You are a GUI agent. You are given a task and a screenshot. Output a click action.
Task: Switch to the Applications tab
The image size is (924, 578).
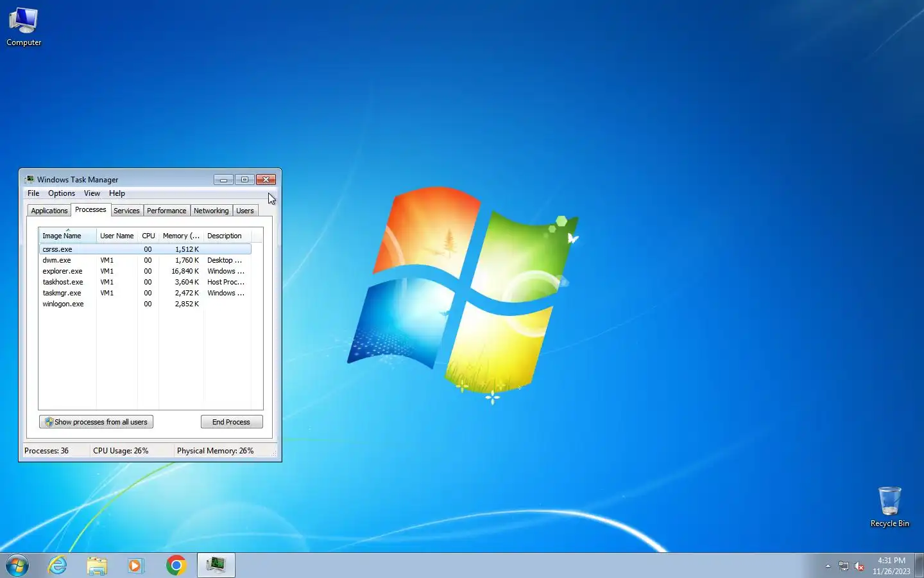pos(49,211)
